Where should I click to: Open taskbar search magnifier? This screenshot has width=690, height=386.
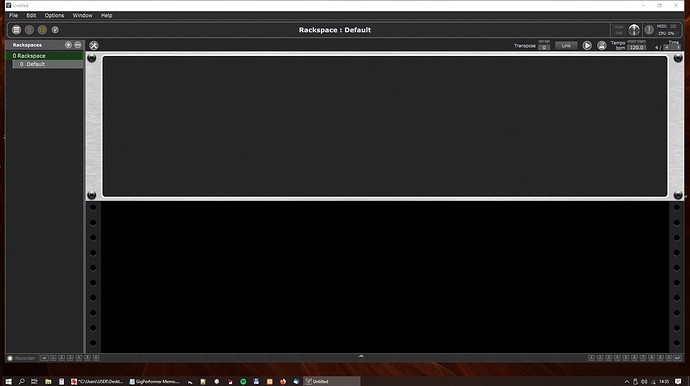(x=21, y=382)
